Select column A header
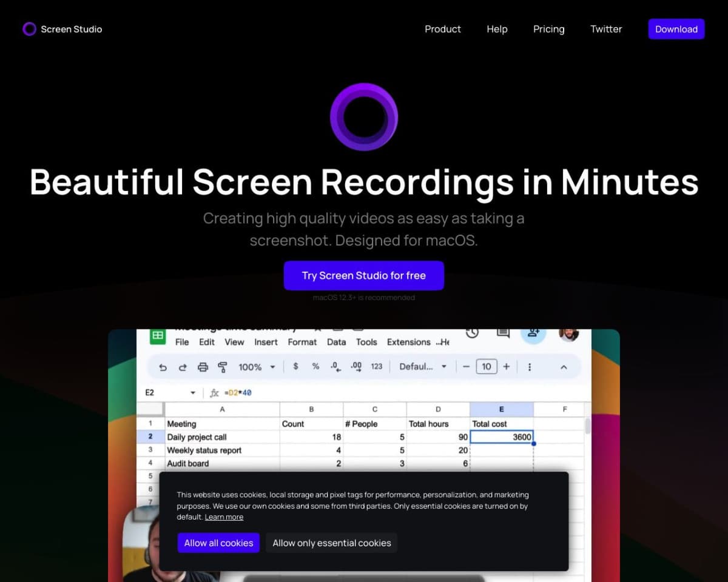The height and width of the screenshot is (582, 728). click(222, 409)
